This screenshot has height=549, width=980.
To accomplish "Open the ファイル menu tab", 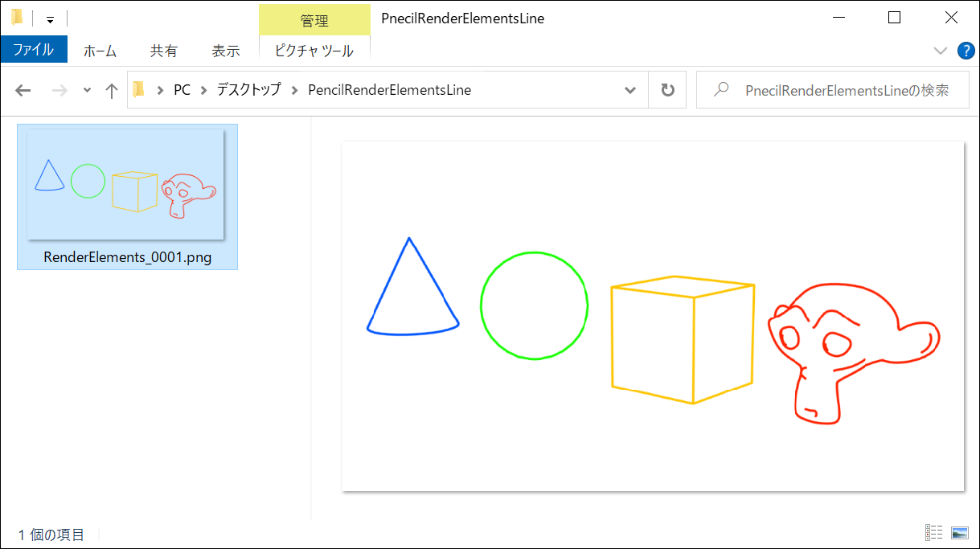I will 34,50.
